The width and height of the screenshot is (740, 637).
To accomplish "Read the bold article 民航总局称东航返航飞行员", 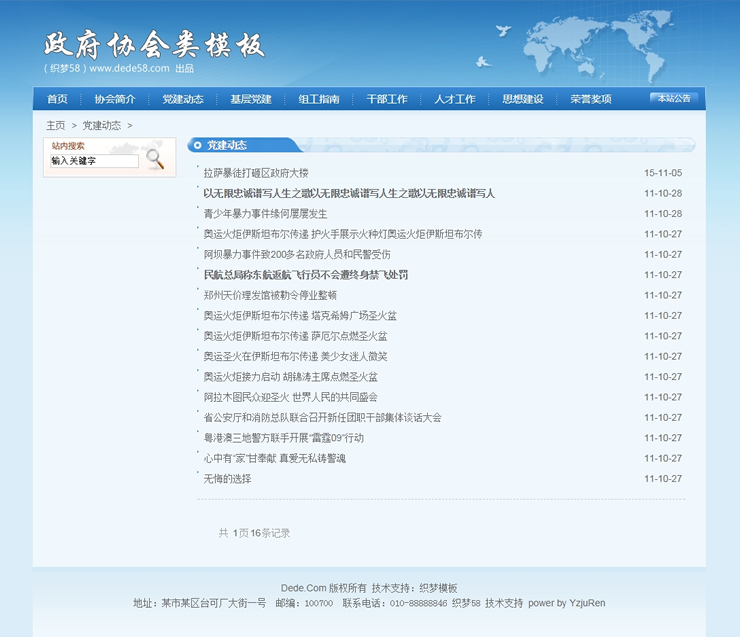I will pos(305,275).
